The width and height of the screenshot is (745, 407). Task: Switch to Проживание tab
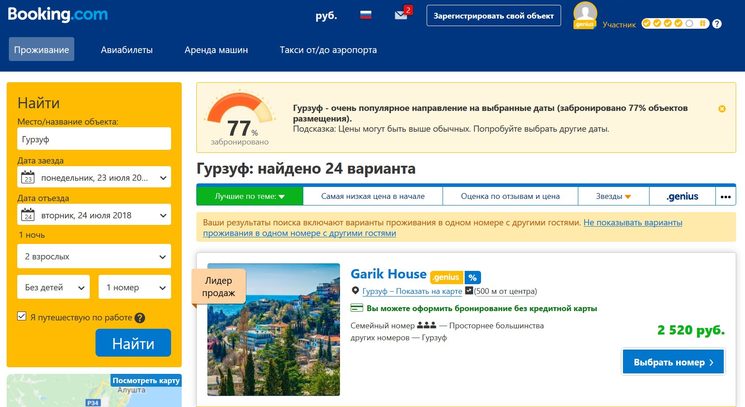click(x=41, y=49)
